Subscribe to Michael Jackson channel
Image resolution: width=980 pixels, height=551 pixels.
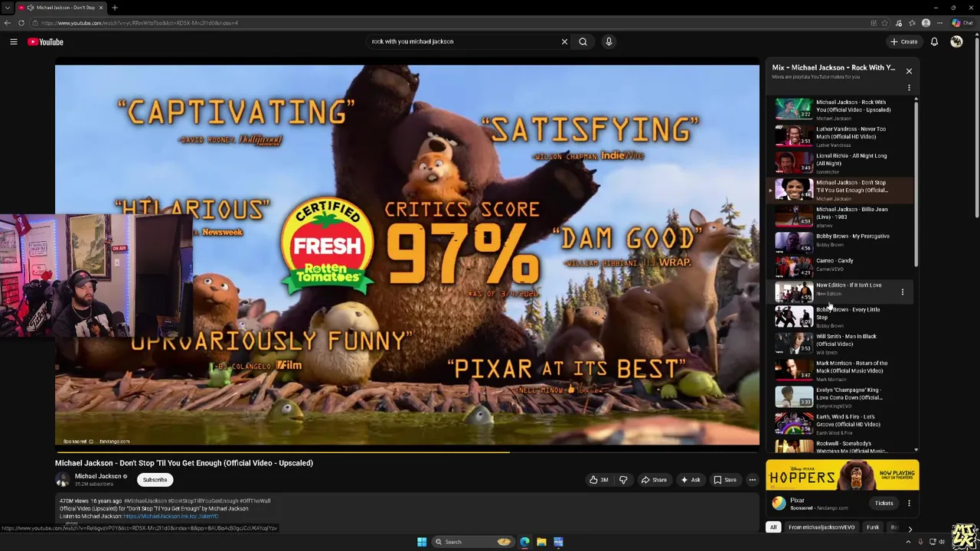coord(155,480)
